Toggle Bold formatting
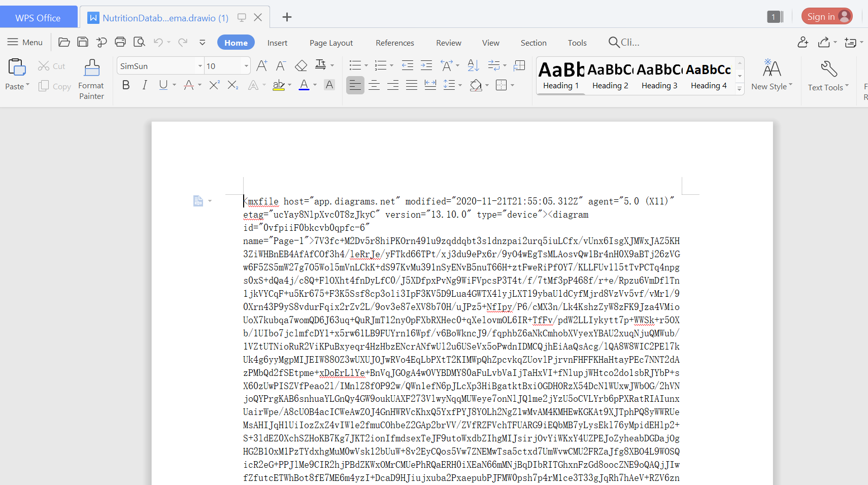 click(126, 85)
